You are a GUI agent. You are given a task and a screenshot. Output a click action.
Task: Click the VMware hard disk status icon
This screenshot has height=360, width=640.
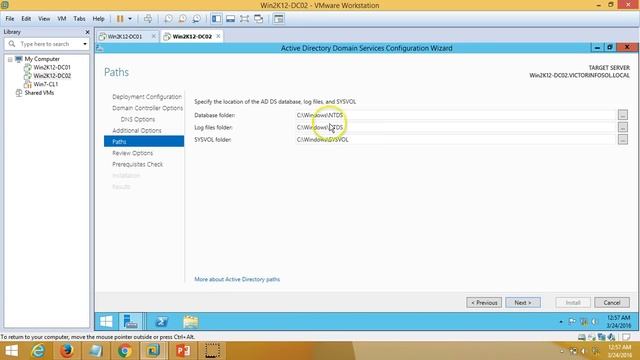coord(581,337)
